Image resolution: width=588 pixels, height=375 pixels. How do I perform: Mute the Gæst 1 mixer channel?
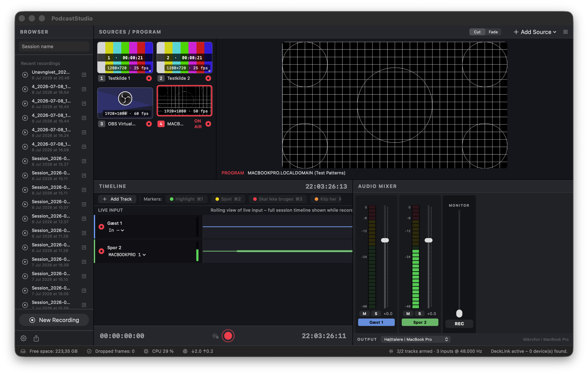(364, 314)
